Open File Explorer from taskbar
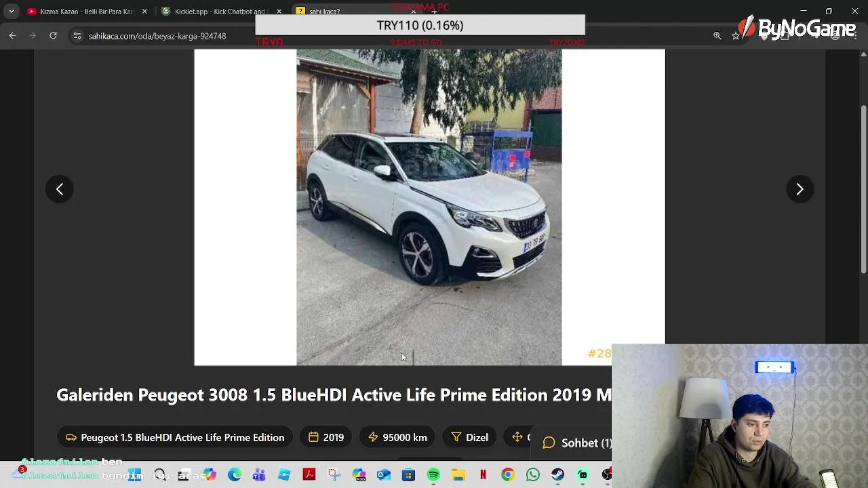The image size is (868, 488). (x=458, y=475)
